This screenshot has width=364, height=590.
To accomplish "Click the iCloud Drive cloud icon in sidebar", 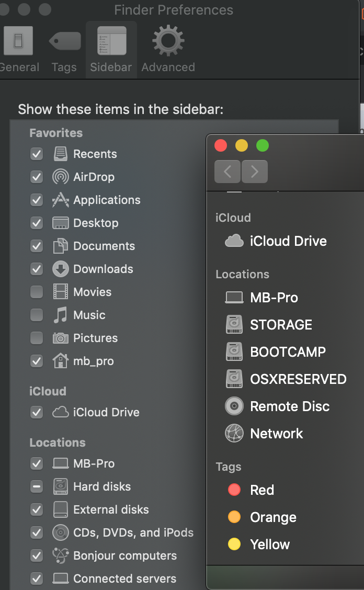I will coord(234,241).
